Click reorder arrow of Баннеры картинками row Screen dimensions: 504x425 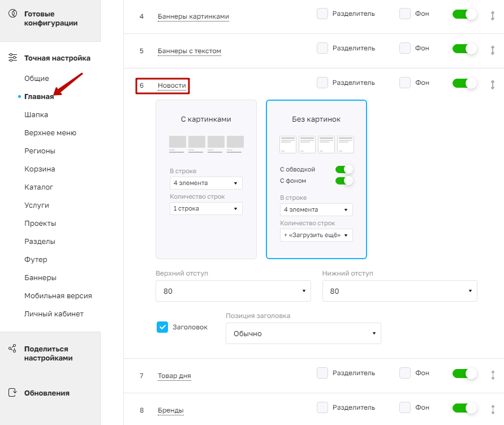coord(493,15)
